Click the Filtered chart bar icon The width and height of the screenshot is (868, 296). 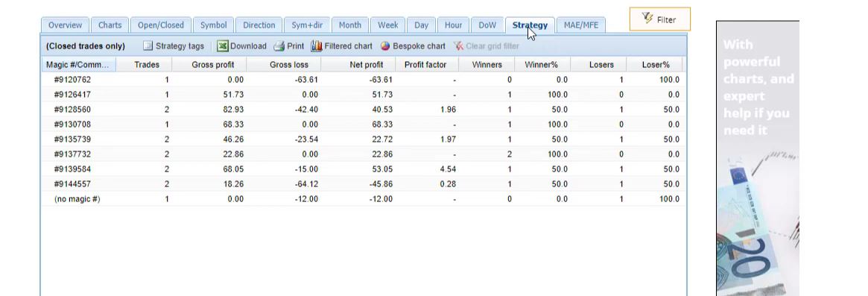316,46
